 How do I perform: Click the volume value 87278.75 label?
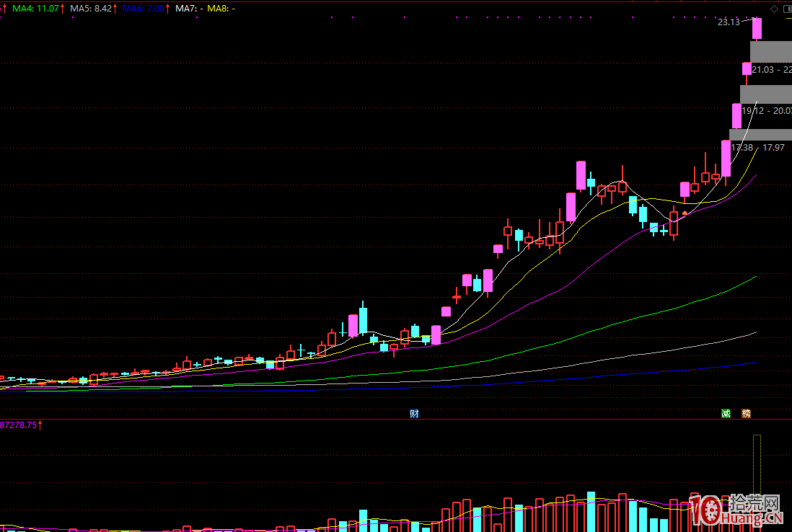[x=19, y=425]
